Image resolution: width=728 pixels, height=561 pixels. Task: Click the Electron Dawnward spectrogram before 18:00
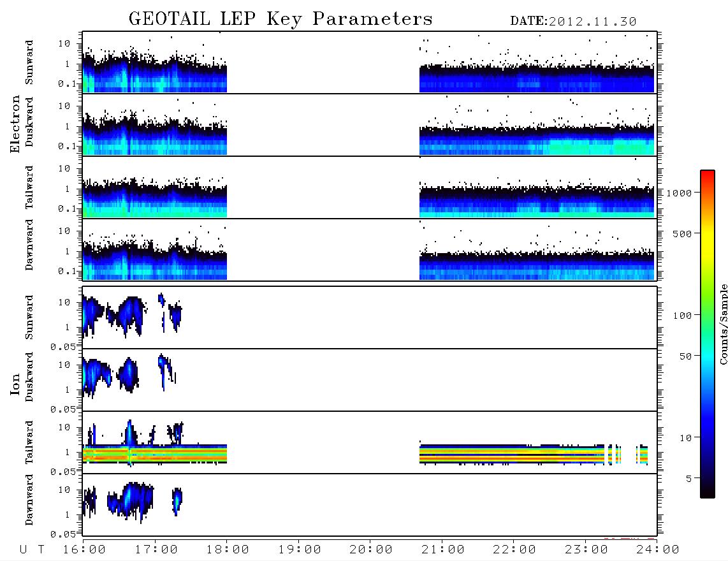[155, 263]
